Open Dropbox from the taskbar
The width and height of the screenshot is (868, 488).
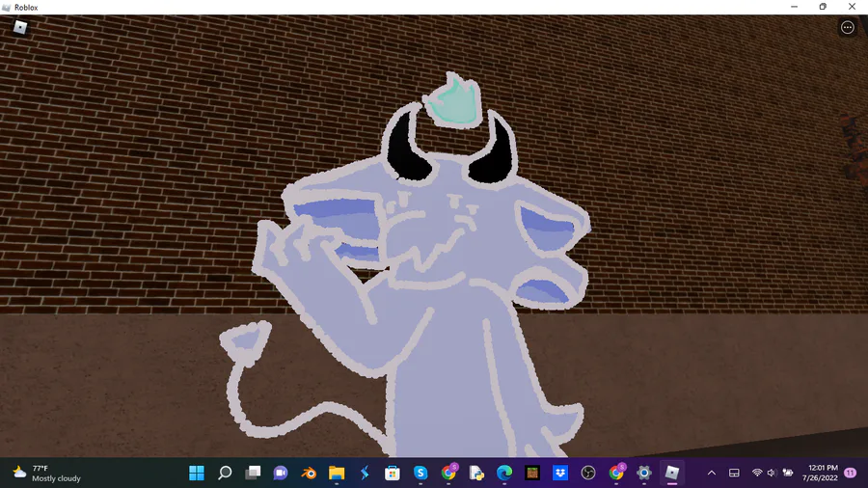pos(560,474)
